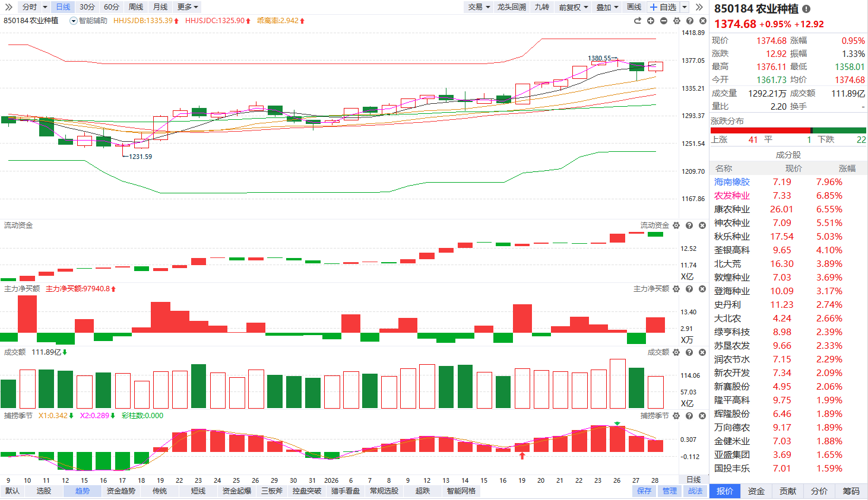Toggle the 智能辅助 circular button
Viewport: 868px width, 500px height.
74,21
